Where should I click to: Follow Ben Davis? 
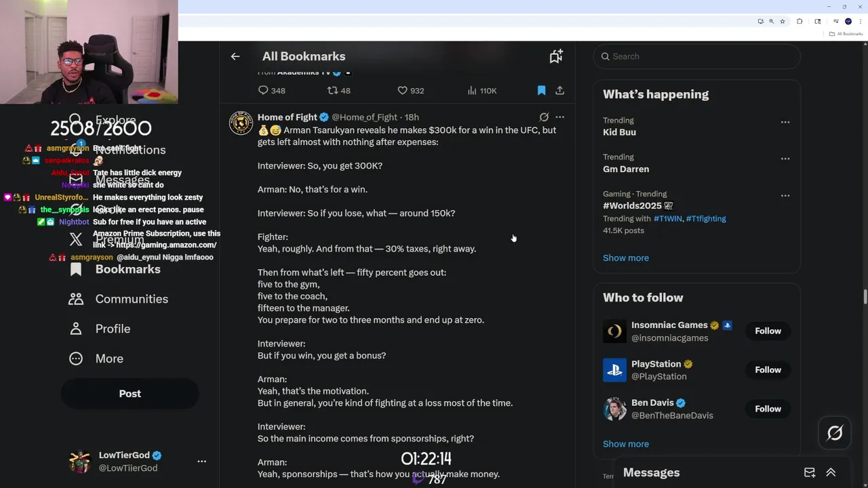point(768,409)
